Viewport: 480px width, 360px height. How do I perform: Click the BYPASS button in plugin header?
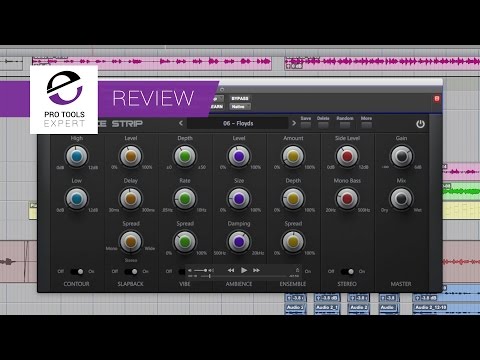click(240, 98)
